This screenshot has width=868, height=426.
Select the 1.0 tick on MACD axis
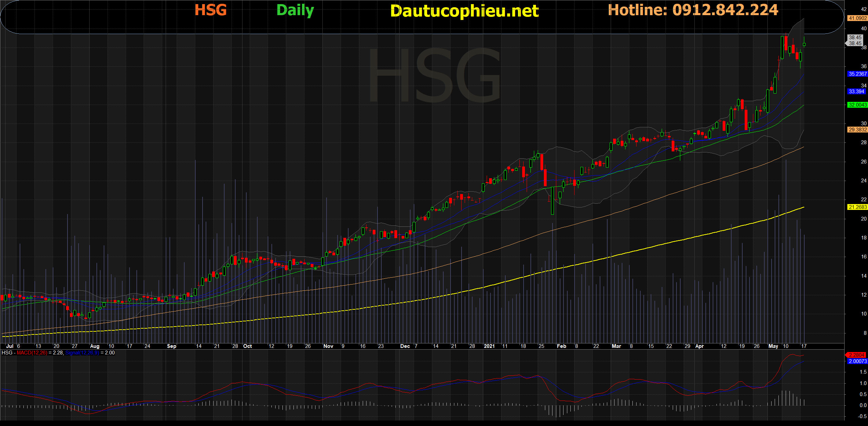click(x=863, y=383)
